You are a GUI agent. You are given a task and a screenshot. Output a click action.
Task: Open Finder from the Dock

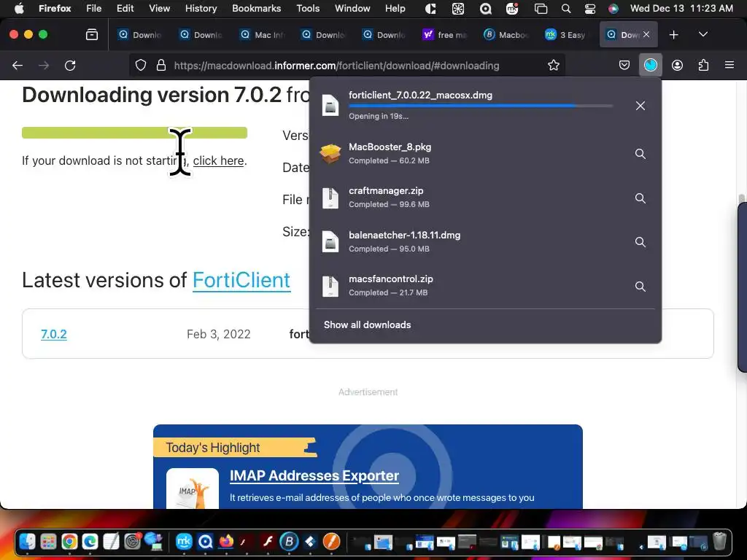click(27, 542)
